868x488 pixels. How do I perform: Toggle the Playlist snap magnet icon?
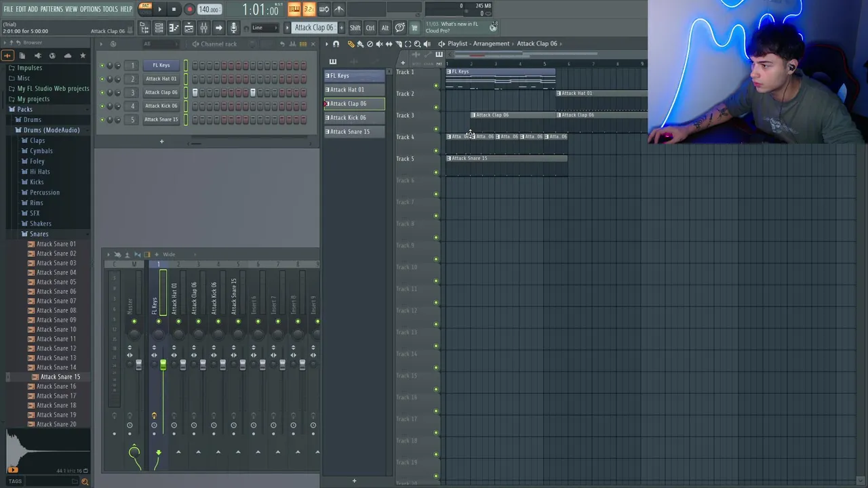pos(336,43)
